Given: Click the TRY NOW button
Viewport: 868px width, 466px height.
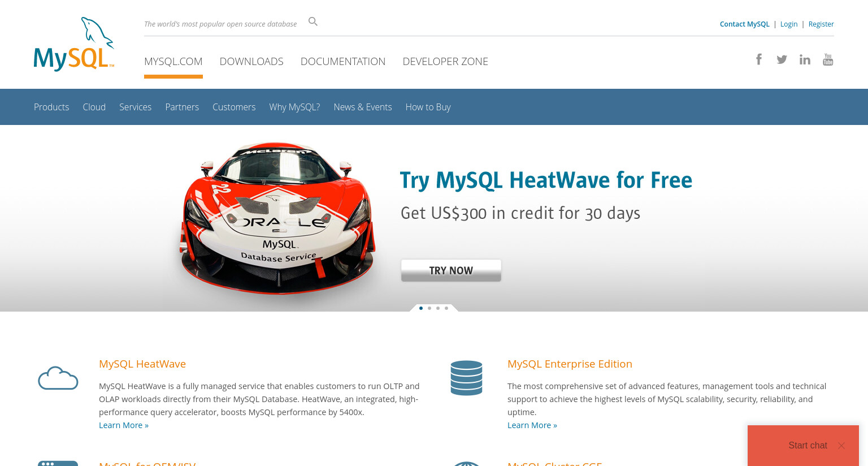Looking at the screenshot, I should click(451, 270).
